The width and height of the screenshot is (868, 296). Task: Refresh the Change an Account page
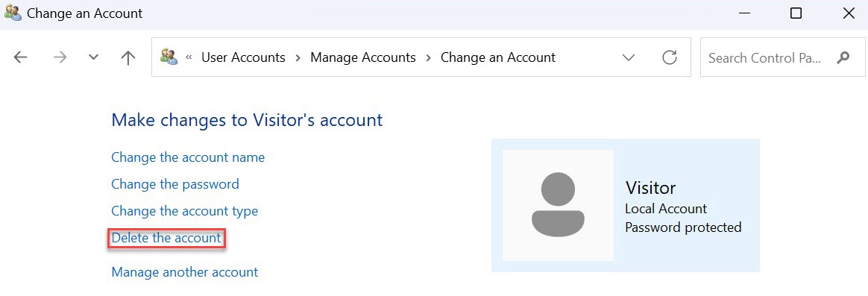pyautogui.click(x=670, y=57)
